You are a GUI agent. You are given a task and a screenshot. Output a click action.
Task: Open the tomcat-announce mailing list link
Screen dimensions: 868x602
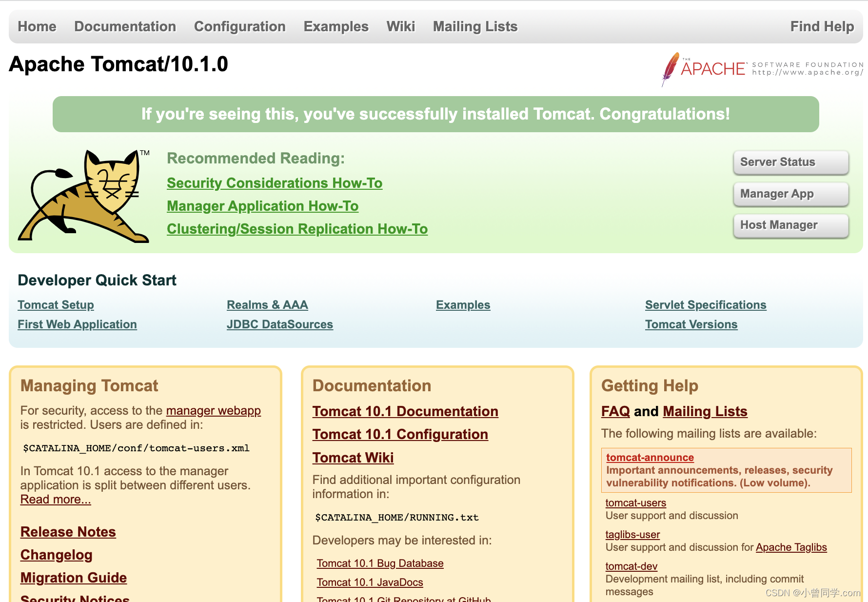tap(650, 458)
